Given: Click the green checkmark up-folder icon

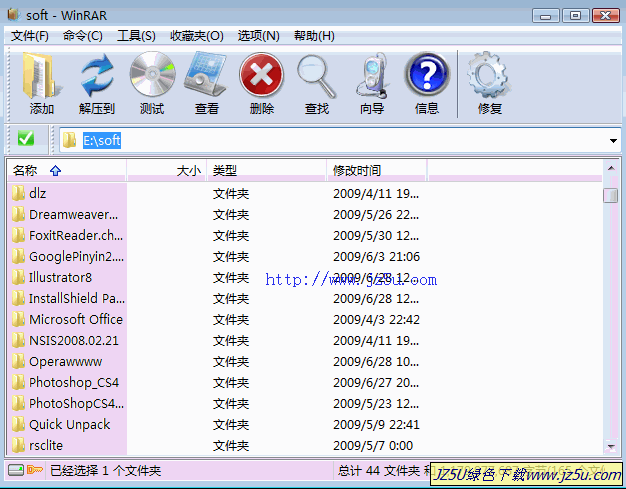Looking at the screenshot, I should (26, 139).
